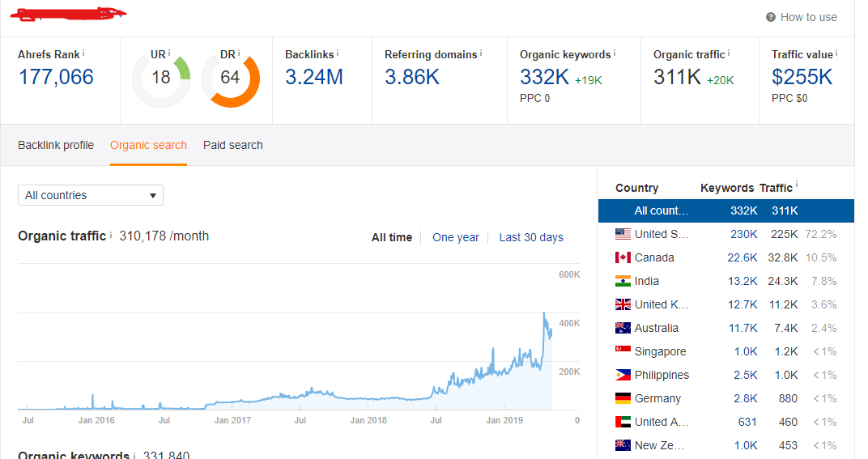Click info icon next to Organic keywords
868x459 pixels.
tap(615, 53)
